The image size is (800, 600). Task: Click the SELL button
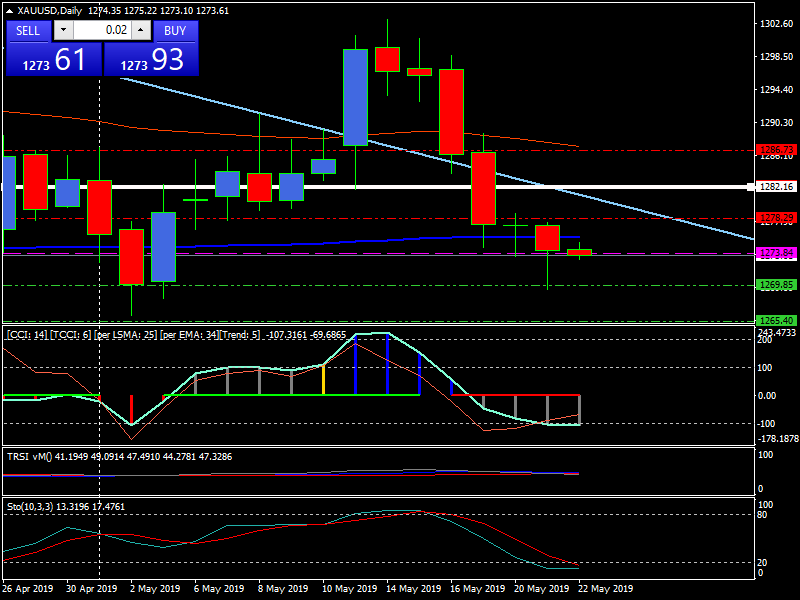click(29, 31)
